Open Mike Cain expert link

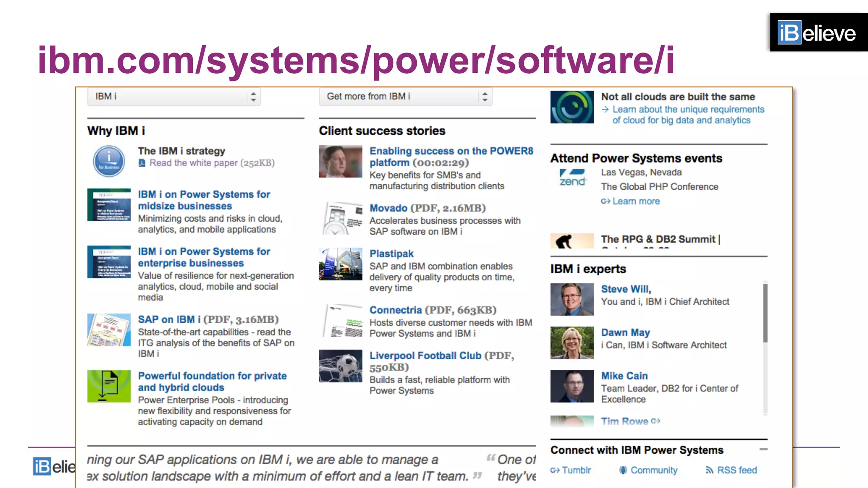624,376
